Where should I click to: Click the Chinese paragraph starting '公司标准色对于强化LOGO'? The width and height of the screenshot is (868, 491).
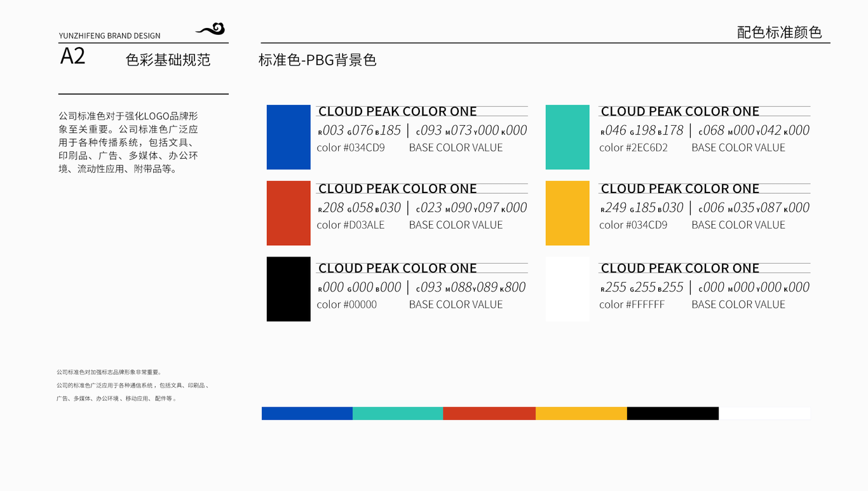coord(128,142)
